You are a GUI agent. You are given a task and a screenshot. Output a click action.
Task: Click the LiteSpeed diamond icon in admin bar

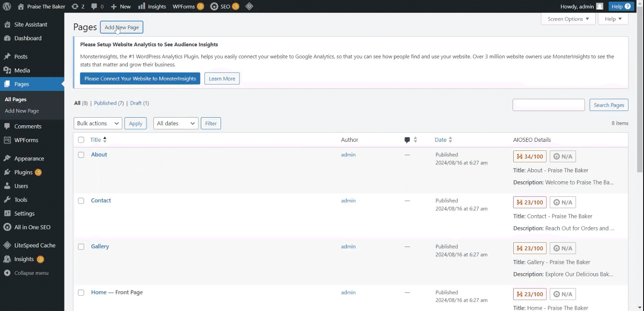pyautogui.click(x=249, y=6)
